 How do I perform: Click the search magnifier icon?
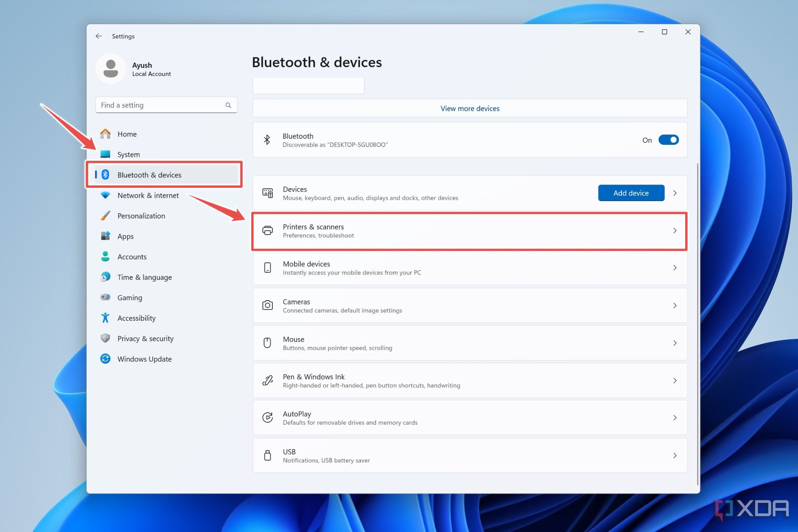point(228,105)
